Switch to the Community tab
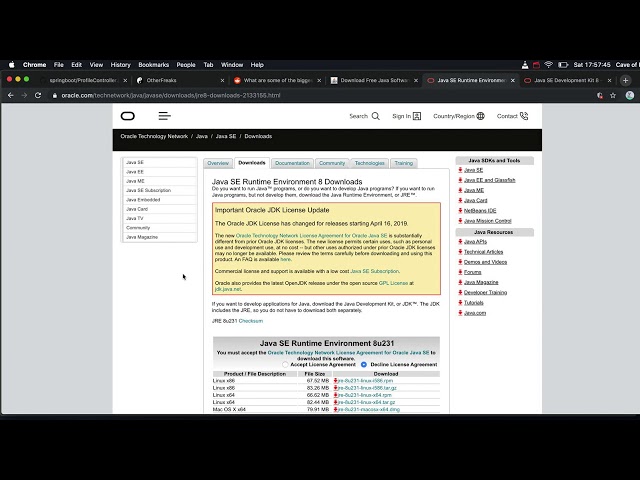 tap(332, 163)
